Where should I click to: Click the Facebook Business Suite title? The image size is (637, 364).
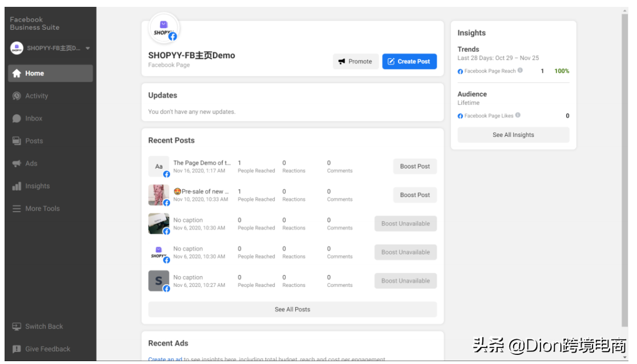[34, 23]
